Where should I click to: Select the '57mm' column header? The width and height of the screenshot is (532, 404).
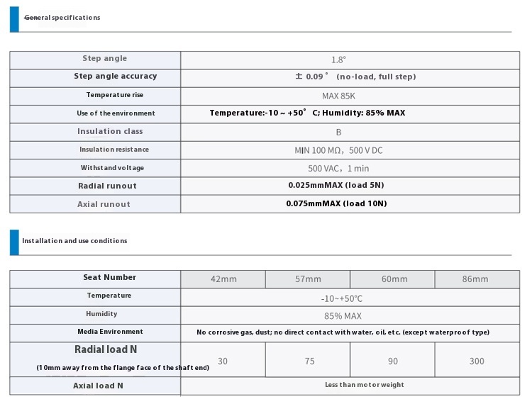coord(308,279)
